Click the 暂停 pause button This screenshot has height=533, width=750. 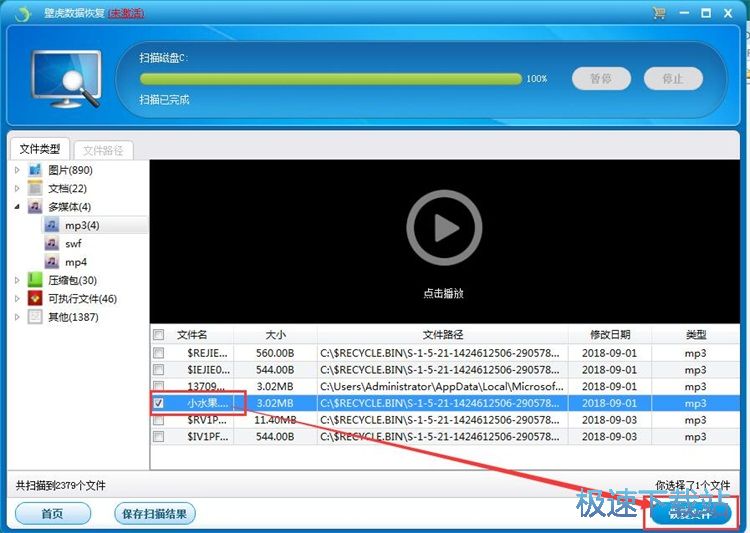click(601, 78)
